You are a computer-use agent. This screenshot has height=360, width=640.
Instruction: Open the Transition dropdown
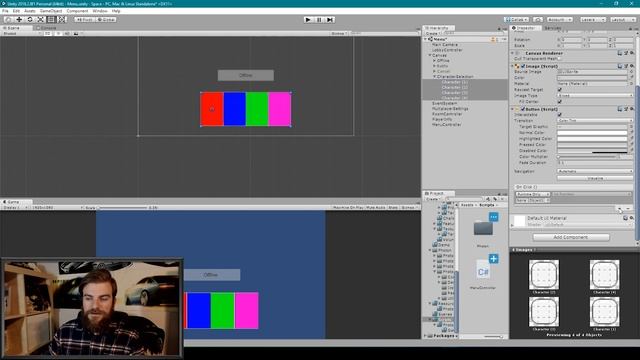point(594,120)
